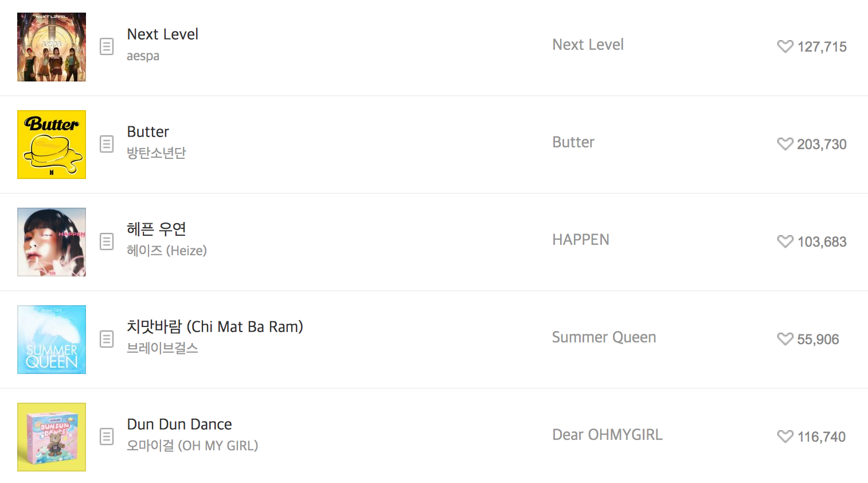The width and height of the screenshot is (868, 483).
Task: Open the 방탄소년단 artist page
Action: tap(156, 152)
